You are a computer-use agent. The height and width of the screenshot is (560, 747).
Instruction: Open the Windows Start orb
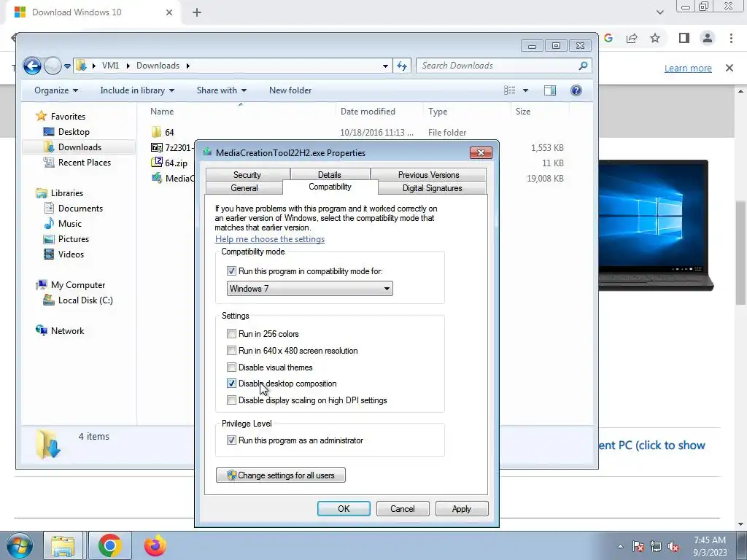[x=20, y=545]
